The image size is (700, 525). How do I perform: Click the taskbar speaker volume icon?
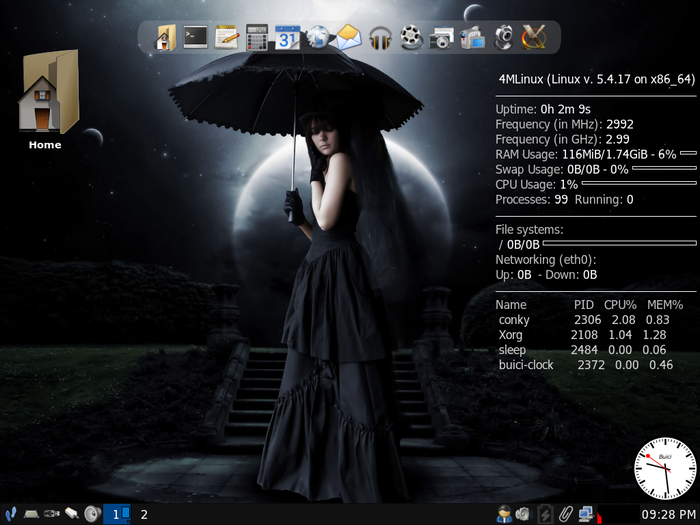coord(92,514)
